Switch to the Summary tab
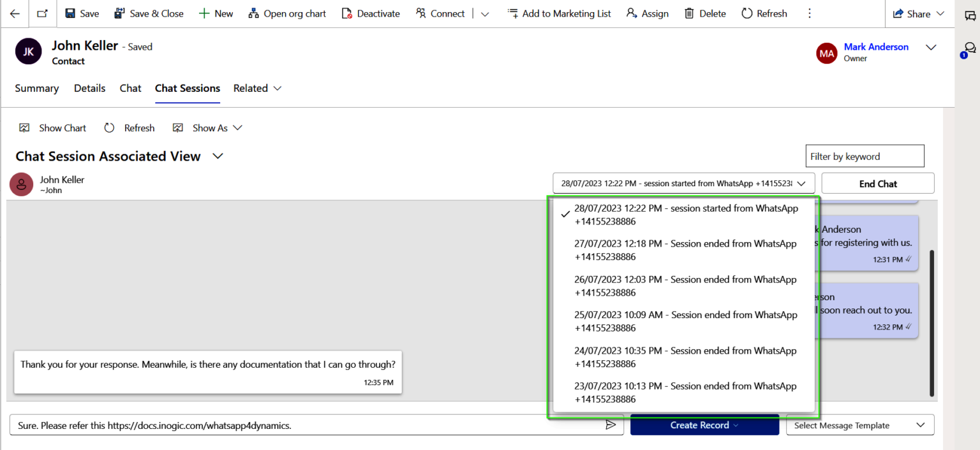 (x=37, y=89)
